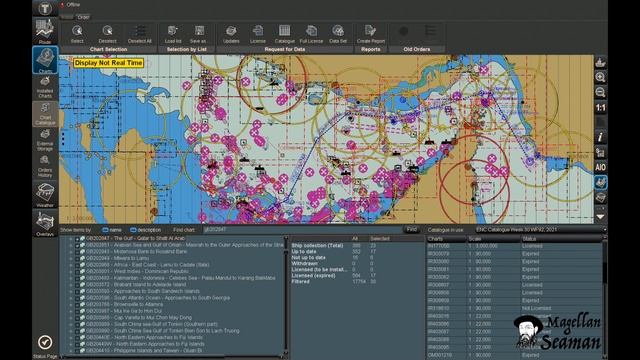Sort by Status column header
This screenshot has height=360, width=640.
tap(561, 239)
